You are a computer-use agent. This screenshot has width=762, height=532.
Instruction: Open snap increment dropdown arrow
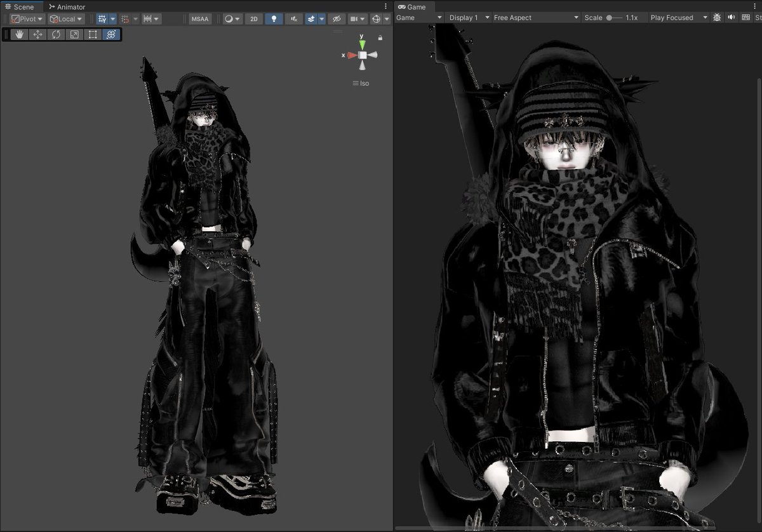(x=157, y=19)
